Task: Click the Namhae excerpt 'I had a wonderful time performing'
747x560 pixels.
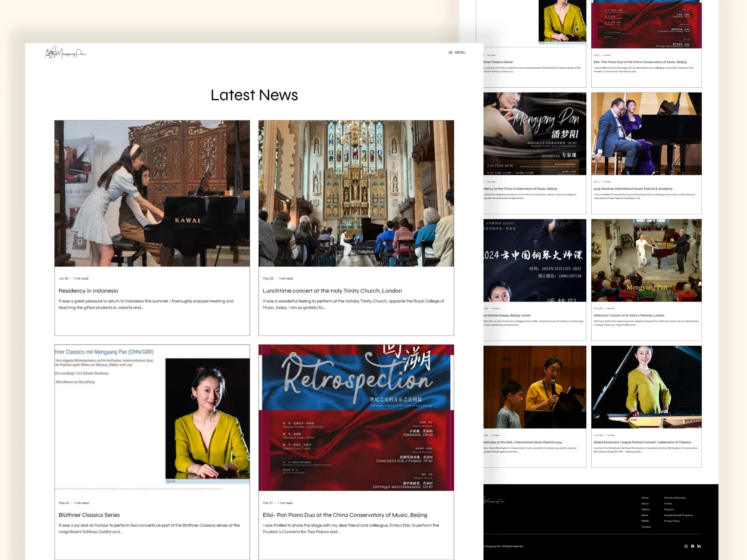Action: (x=644, y=196)
